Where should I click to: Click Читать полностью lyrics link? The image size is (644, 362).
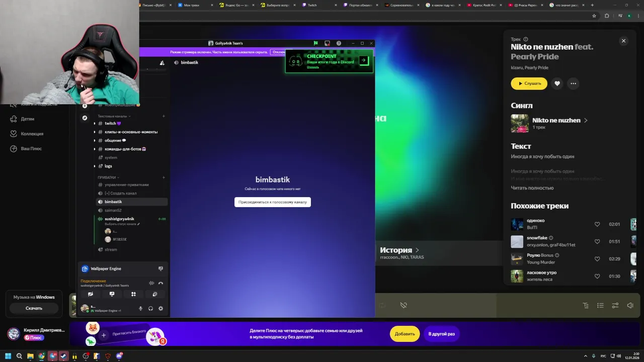tap(532, 188)
